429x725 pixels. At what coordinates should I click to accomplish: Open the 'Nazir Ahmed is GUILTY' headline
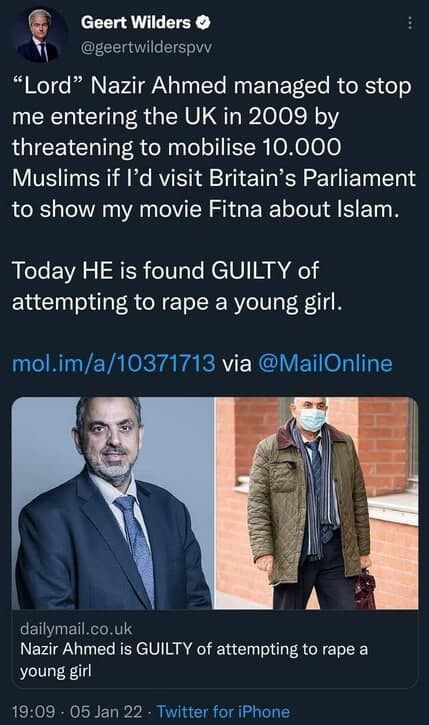[x=194, y=660]
